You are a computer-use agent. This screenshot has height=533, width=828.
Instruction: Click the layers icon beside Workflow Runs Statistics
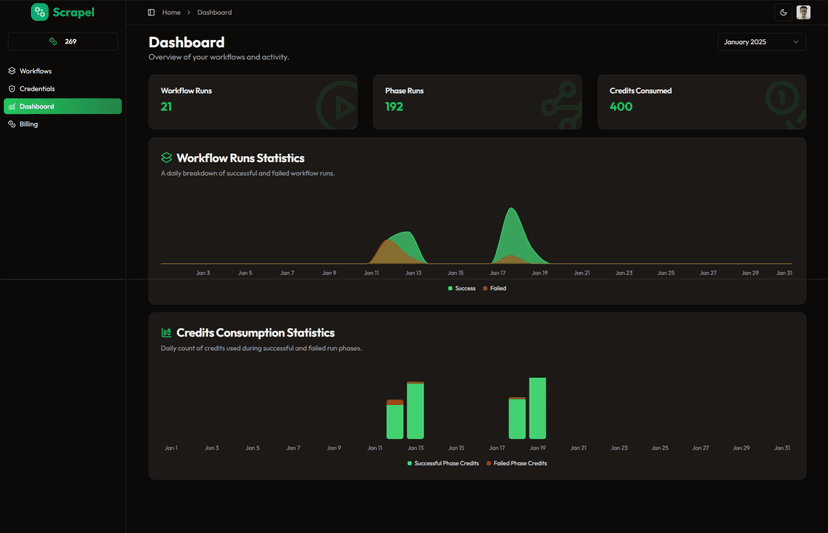coord(166,157)
